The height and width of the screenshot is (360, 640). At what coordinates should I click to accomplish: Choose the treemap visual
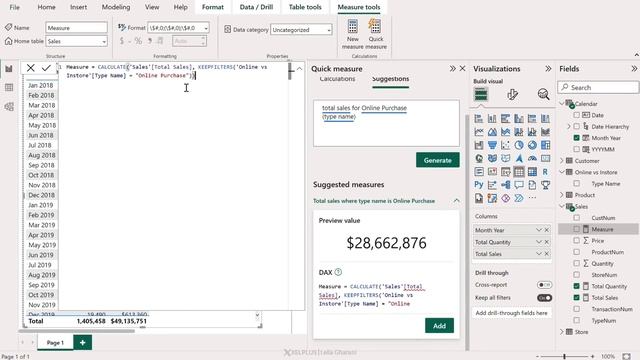coord(545,145)
